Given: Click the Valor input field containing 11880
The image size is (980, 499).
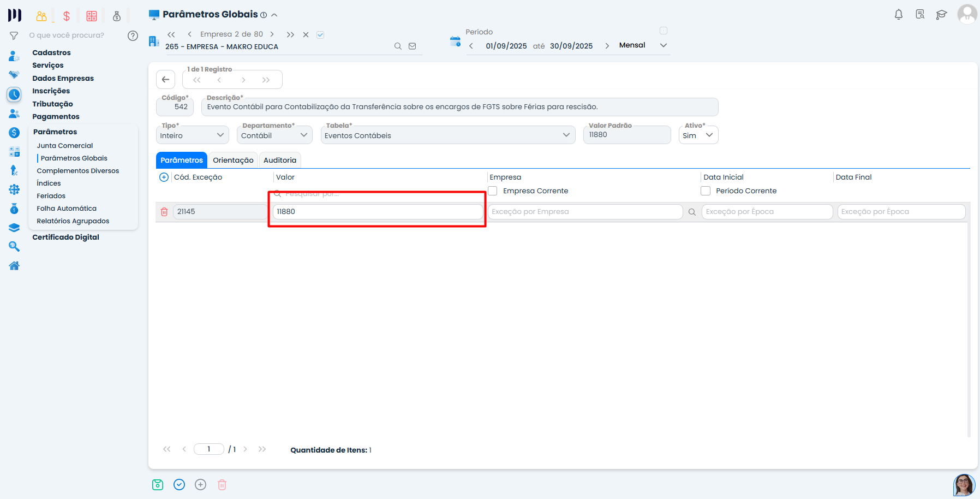Looking at the screenshot, I should [378, 212].
